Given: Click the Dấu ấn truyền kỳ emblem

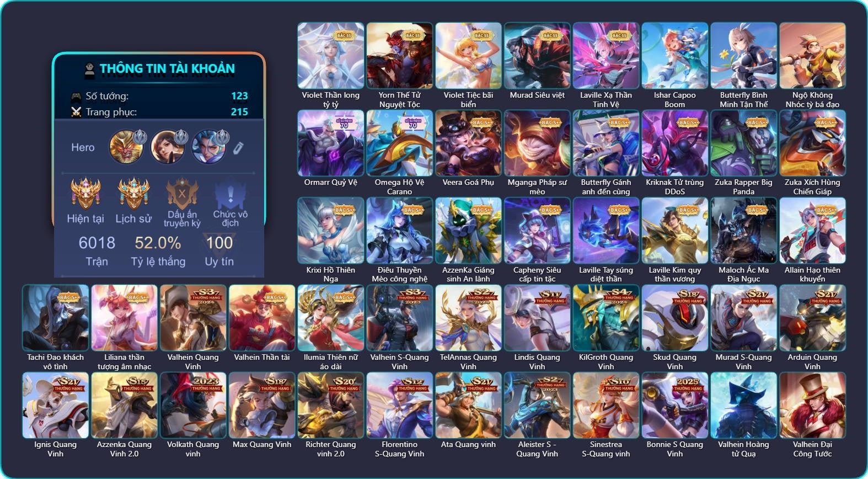Looking at the screenshot, I should (x=182, y=194).
